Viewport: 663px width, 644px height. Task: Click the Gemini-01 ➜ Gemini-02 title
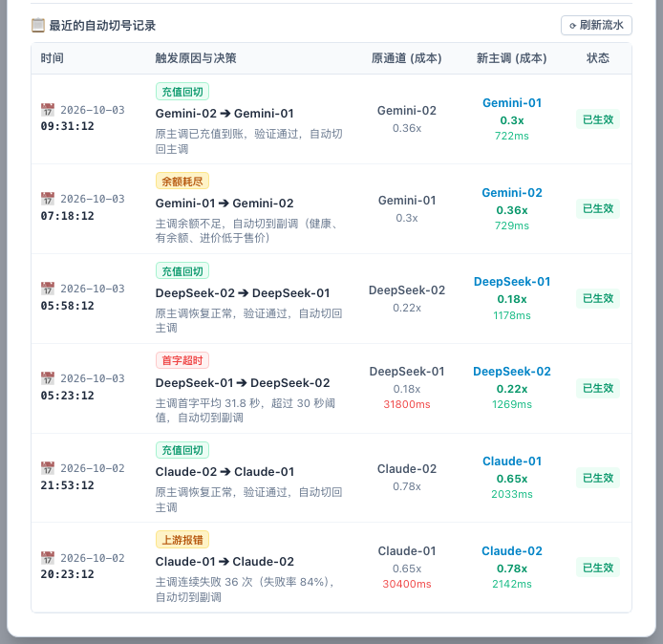point(225,203)
